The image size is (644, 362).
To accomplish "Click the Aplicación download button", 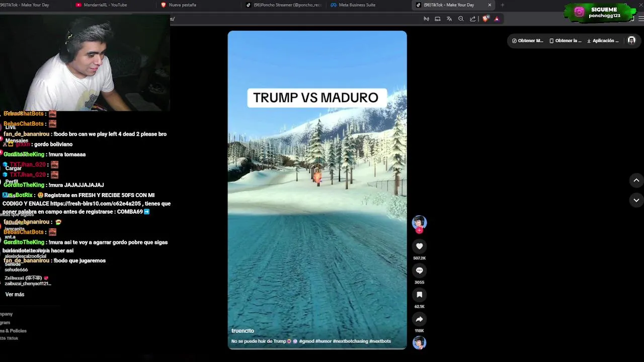I will (x=603, y=41).
